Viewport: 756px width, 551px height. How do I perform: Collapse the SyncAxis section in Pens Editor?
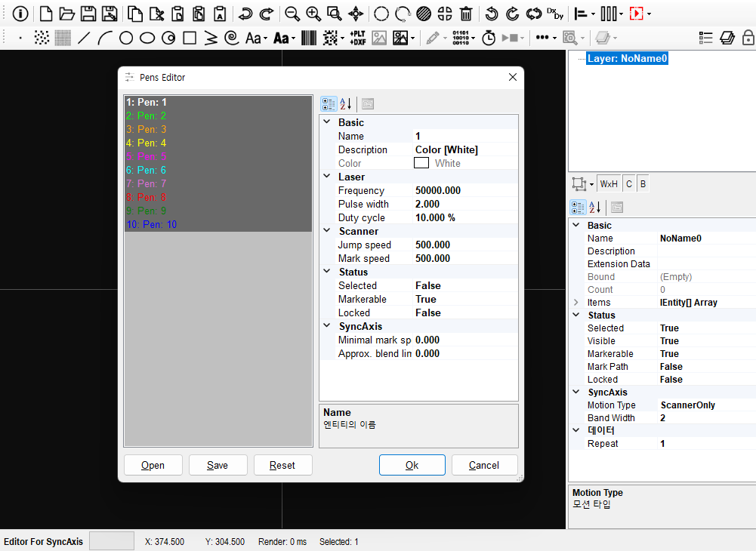(x=327, y=325)
